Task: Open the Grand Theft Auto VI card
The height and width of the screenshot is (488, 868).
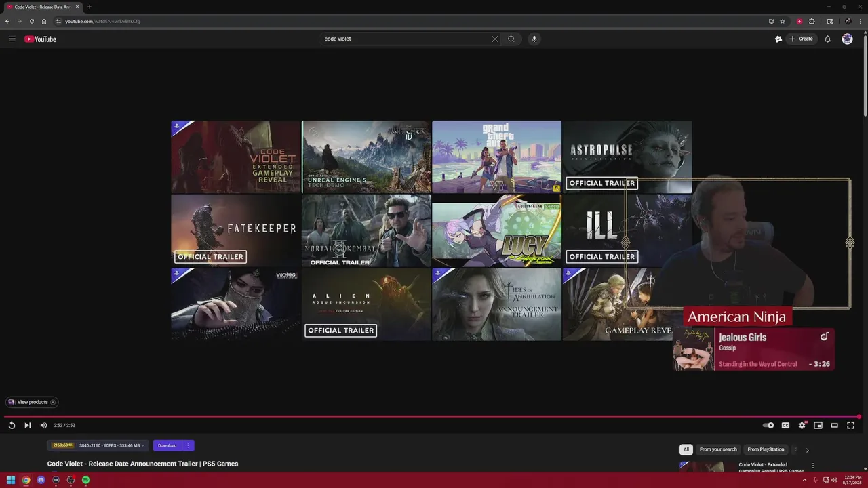Action: [496, 157]
